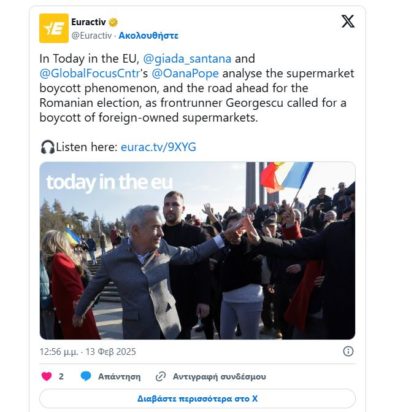Click the Αντιγραφή συνδέσμου label

click(x=219, y=377)
